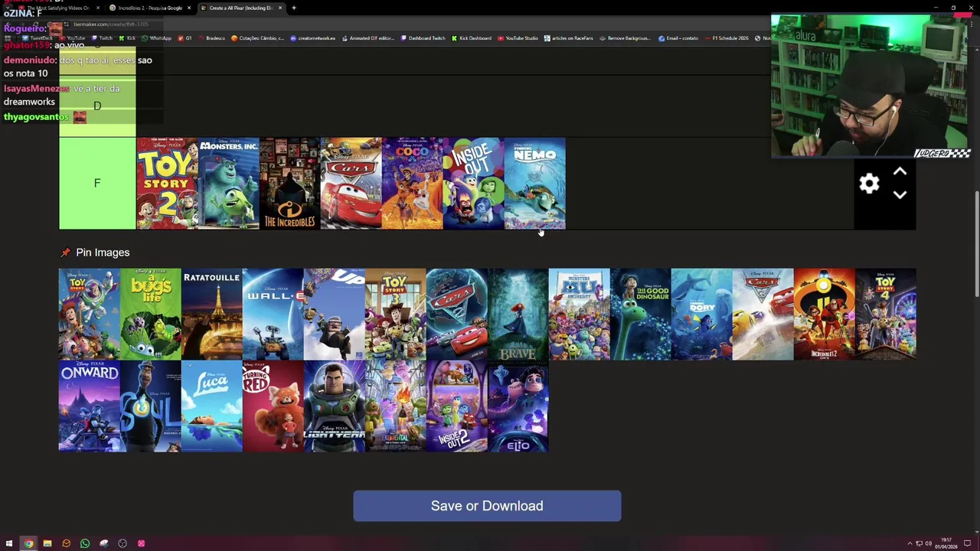Pick the Elemental poster

click(x=396, y=406)
